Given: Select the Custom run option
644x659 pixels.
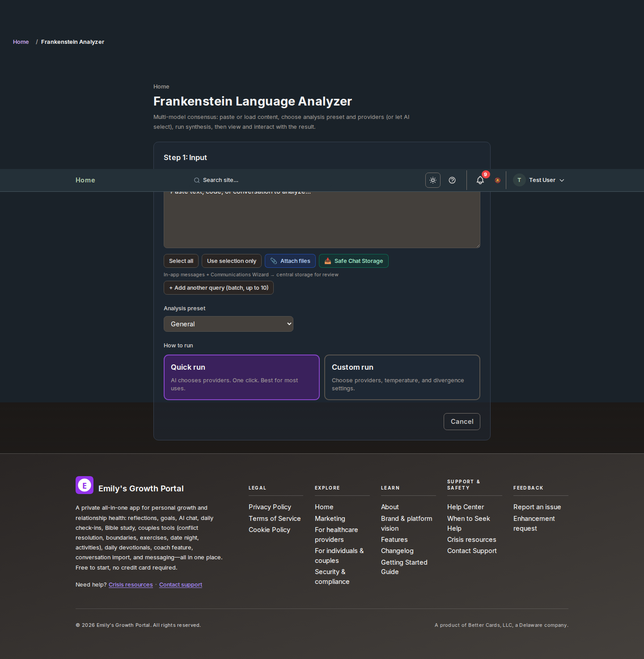Looking at the screenshot, I should (x=402, y=377).
